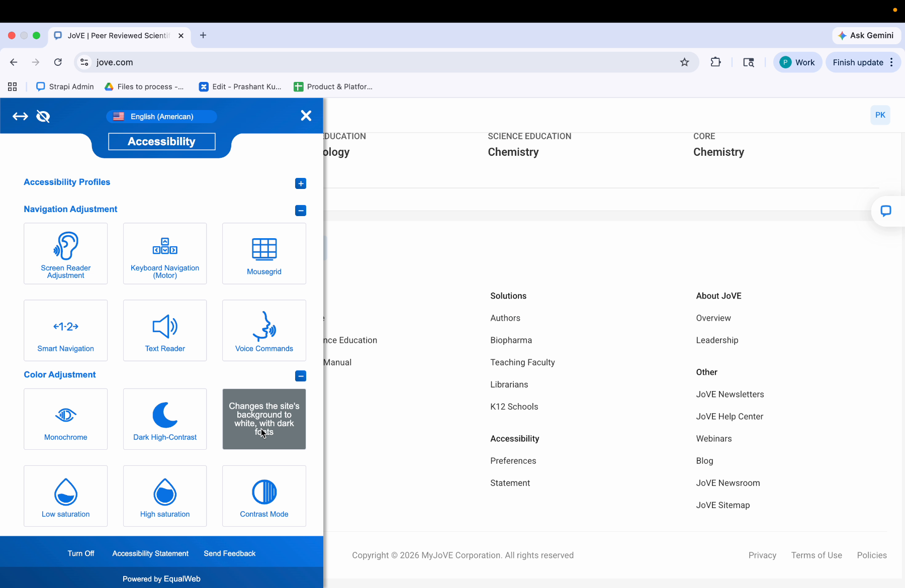Screen dimensions: 905x588
Task: Open the Chrome apps grid
Action: click(x=13, y=86)
